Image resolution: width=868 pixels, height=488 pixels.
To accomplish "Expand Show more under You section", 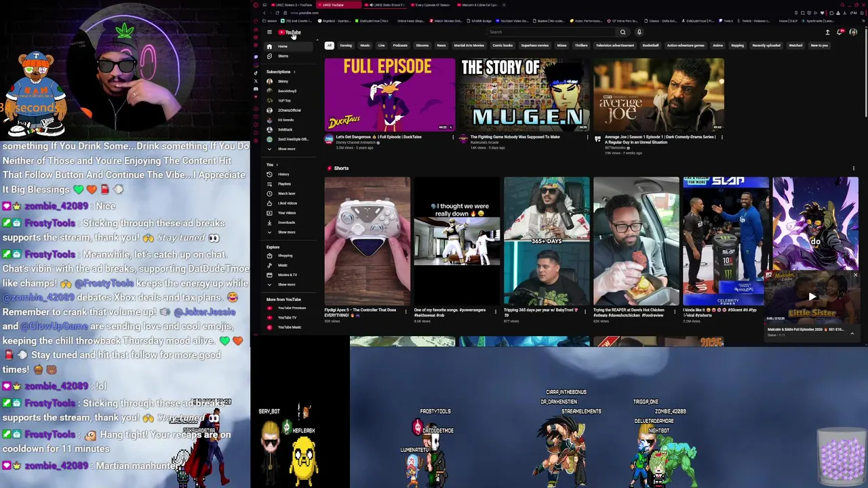I will coord(289,232).
